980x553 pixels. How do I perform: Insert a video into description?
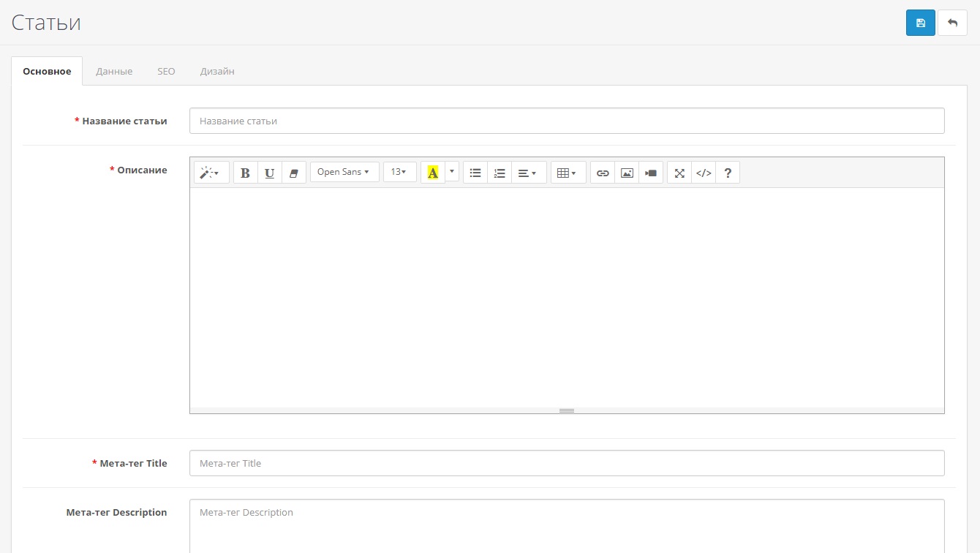[651, 173]
